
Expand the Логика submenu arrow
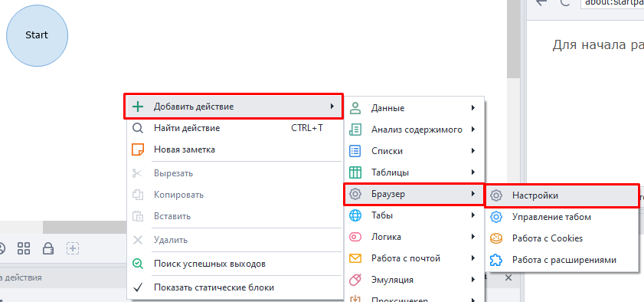(473, 237)
